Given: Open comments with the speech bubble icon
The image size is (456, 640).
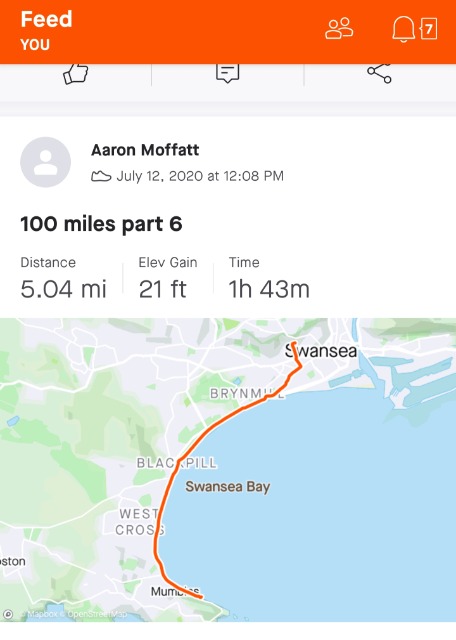Looking at the screenshot, I should click(x=227, y=73).
